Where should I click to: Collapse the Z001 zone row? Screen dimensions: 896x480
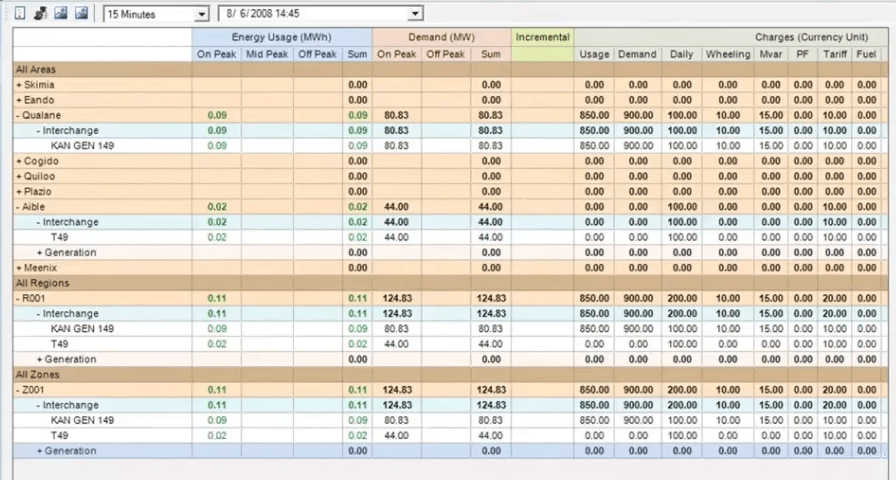tap(18, 389)
